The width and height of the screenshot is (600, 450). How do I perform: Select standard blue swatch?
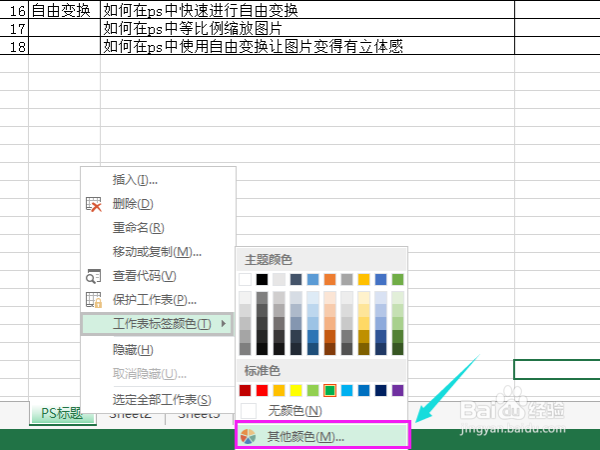click(364, 391)
